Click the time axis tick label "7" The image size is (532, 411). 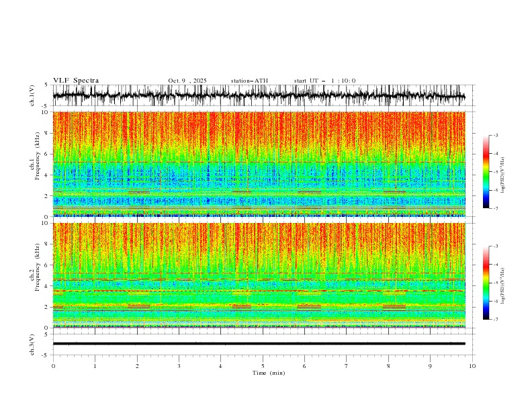pyautogui.click(x=347, y=366)
